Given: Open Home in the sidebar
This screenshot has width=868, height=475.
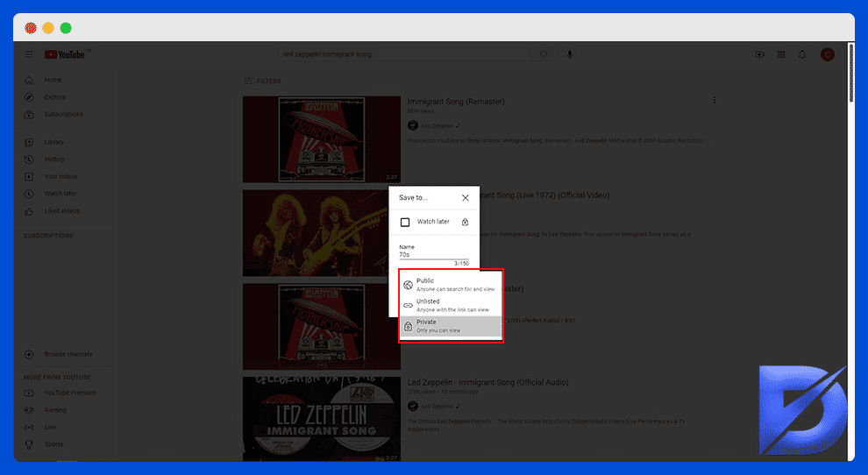Looking at the screenshot, I should 53,80.
